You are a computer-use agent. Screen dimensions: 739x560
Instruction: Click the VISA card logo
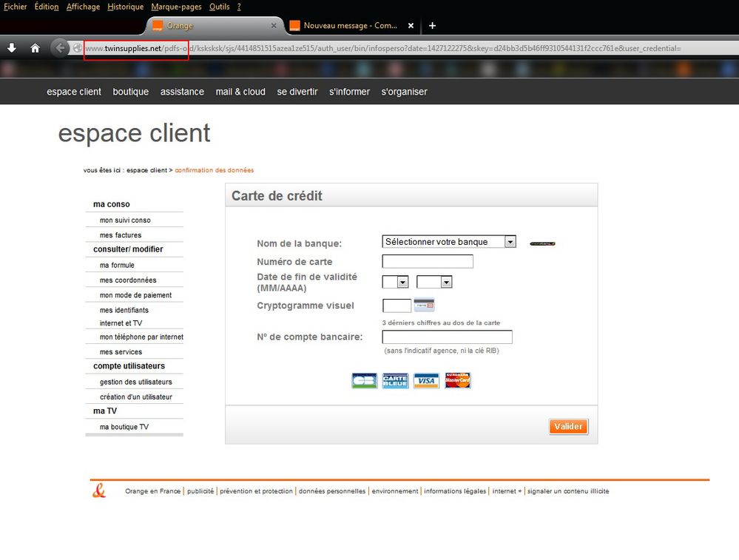pos(426,379)
